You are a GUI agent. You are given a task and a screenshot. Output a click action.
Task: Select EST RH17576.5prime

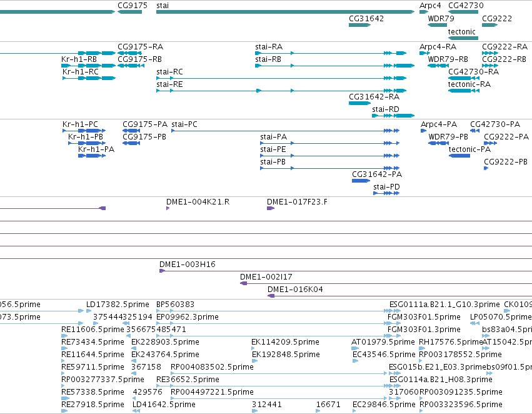422,348
